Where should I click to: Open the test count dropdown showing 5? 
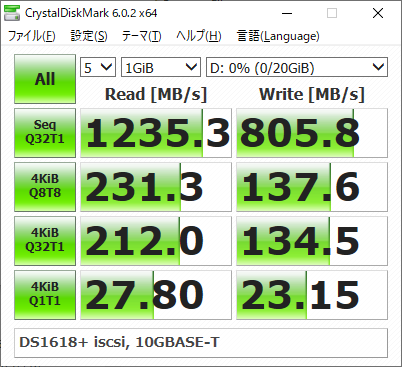pyautogui.click(x=98, y=67)
